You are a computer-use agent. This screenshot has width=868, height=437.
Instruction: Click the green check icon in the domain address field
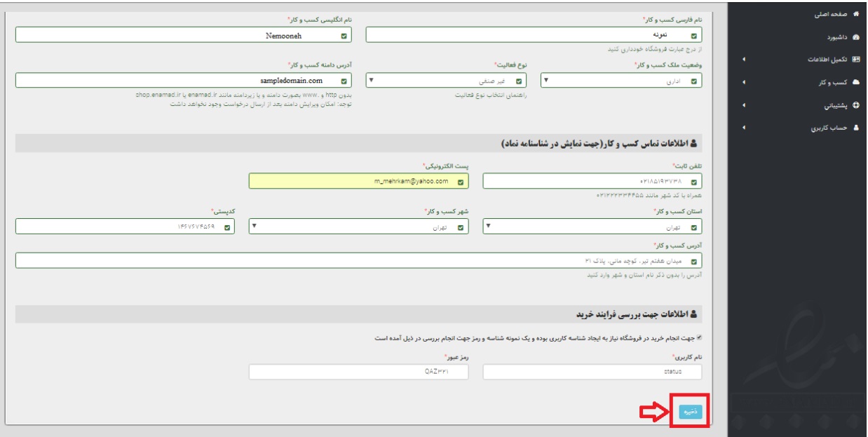pos(344,81)
